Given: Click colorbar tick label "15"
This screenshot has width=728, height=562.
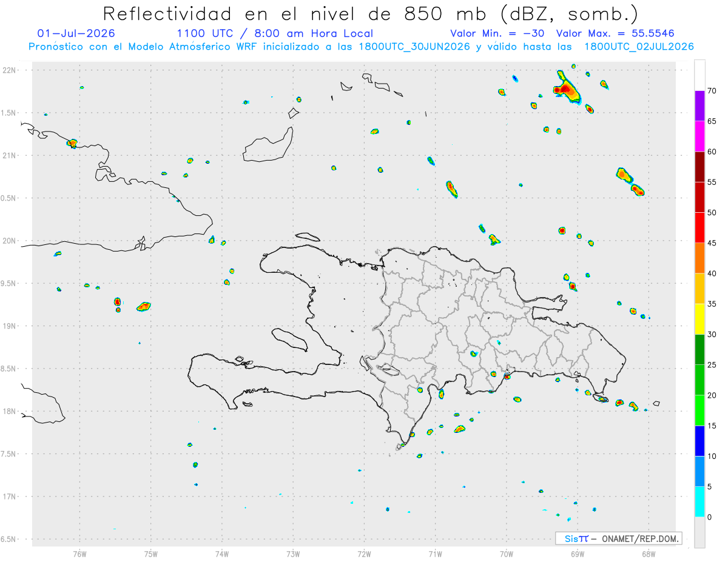Looking at the screenshot, I should pos(712,426).
